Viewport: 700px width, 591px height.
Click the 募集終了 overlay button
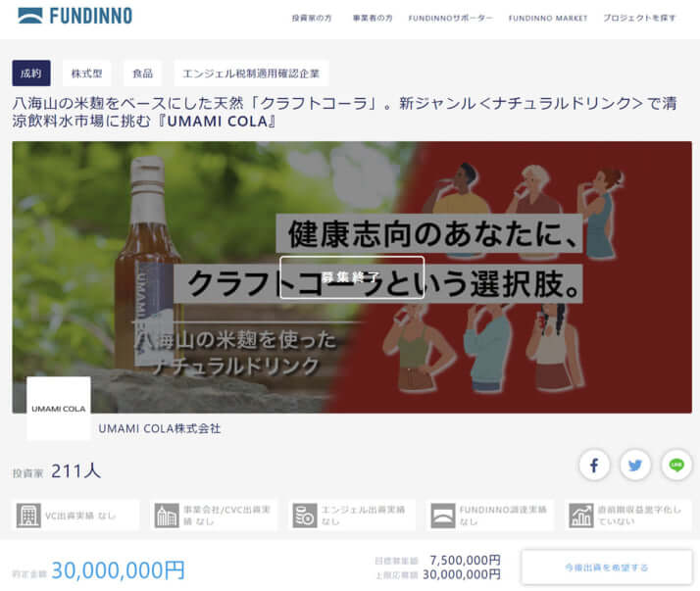352,277
